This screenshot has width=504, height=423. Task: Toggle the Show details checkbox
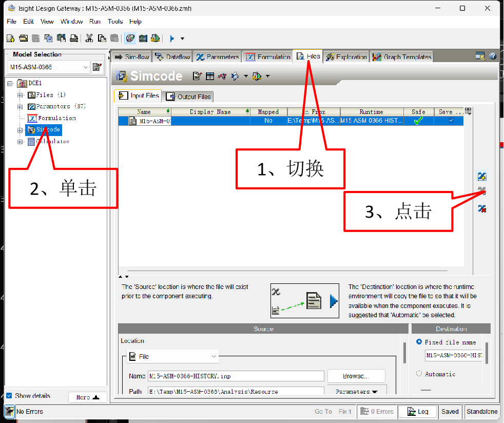[x=9, y=396]
